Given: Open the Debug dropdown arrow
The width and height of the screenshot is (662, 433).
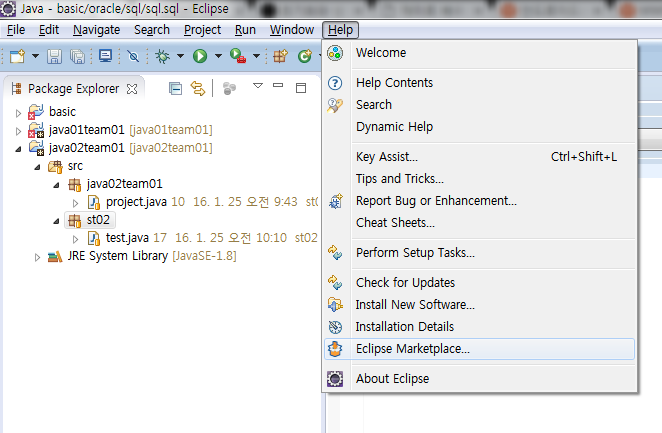Looking at the screenshot, I should click(x=180, y=56).
